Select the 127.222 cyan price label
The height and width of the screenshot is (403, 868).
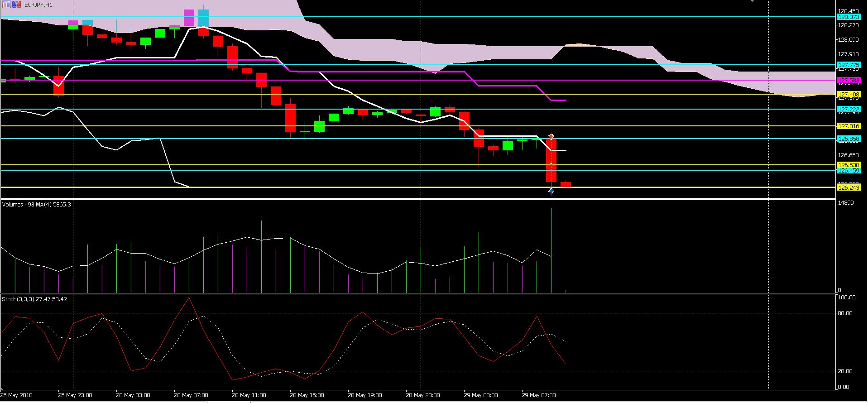pos(849,109)
